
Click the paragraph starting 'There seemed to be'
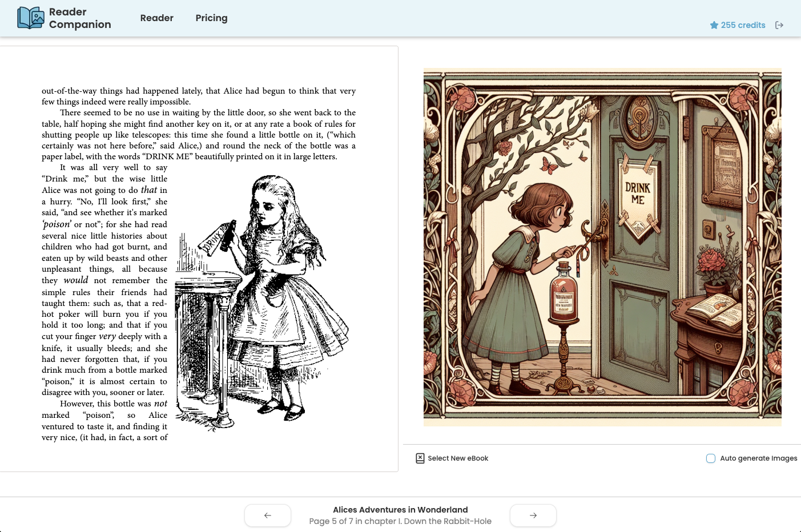[x=199, y=135]
